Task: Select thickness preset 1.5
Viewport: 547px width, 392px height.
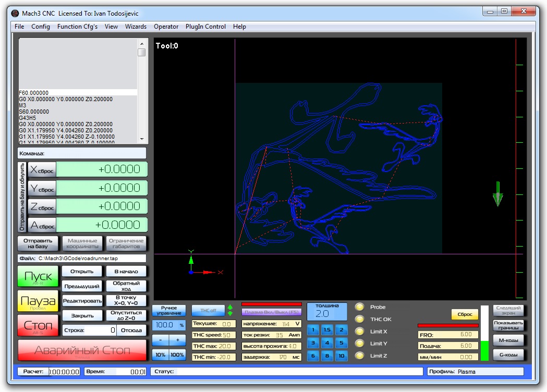Action: click(327, 329)
